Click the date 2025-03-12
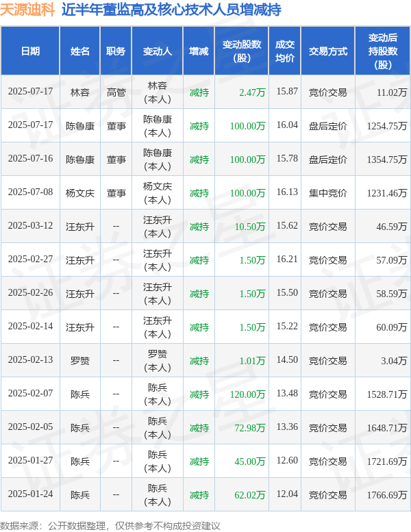 [31, 226]
